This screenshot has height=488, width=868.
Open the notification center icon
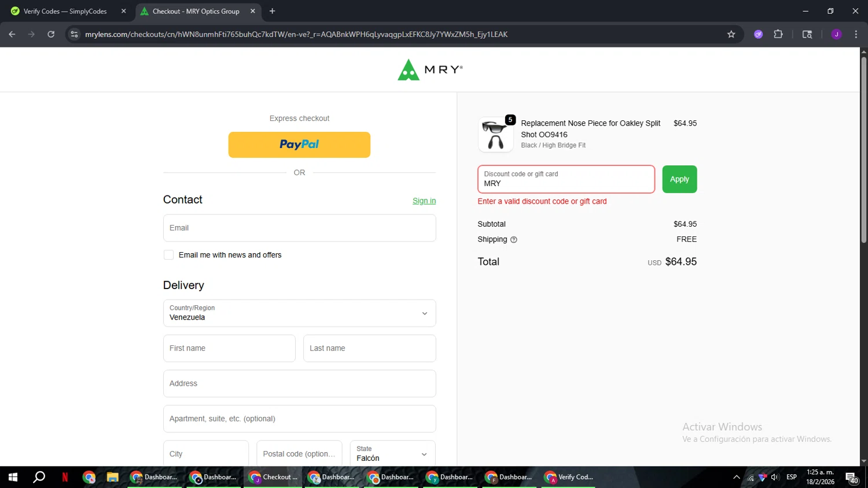852,478
